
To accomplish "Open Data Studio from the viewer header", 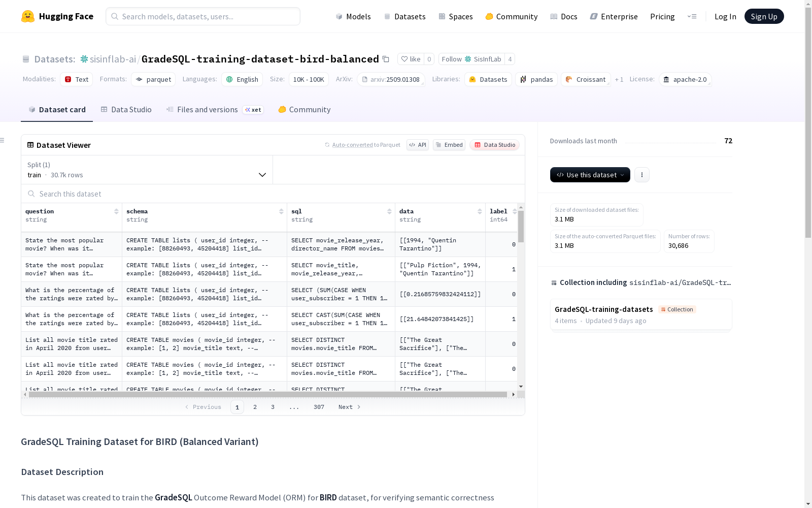I will [x=494, y=145].
